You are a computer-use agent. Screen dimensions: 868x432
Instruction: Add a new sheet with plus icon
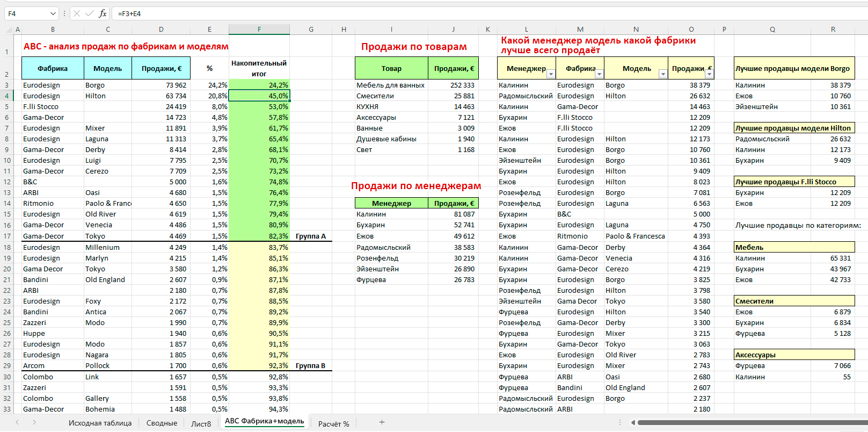(382, 422)
